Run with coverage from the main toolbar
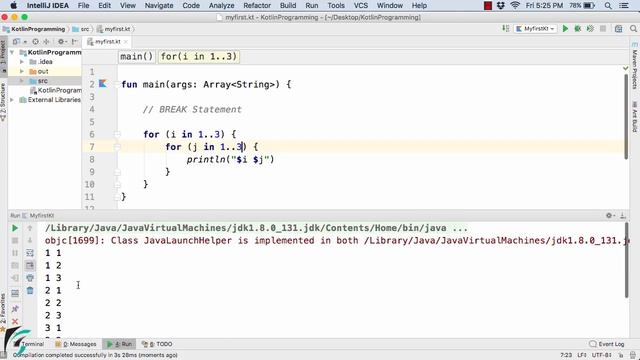Screen dimensions: 640x360 [590, 29]
